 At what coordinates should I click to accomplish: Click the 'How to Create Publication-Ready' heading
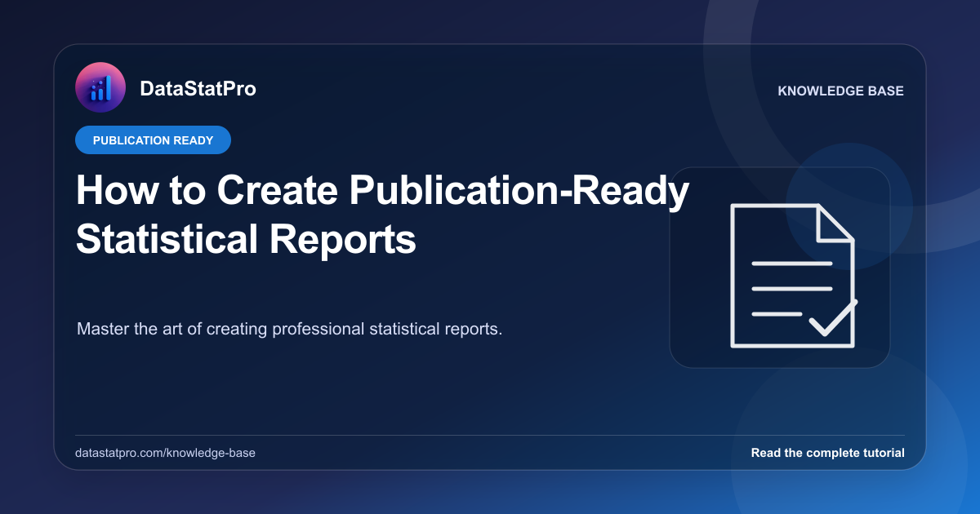(383, 193)
